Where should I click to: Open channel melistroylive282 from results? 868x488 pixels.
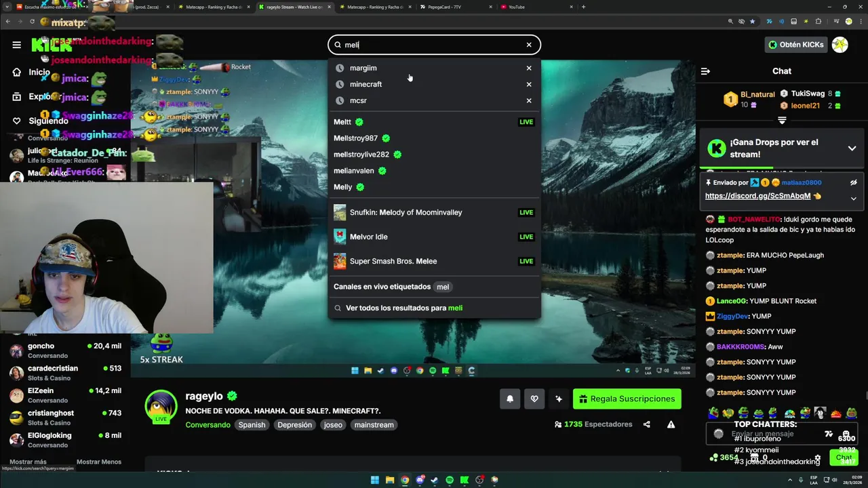click(434, 155)
